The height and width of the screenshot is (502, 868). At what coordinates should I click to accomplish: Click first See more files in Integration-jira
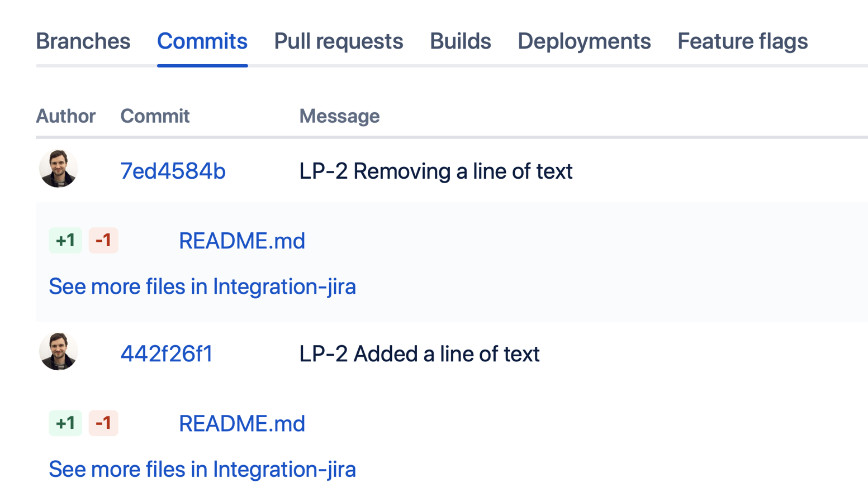202,286
